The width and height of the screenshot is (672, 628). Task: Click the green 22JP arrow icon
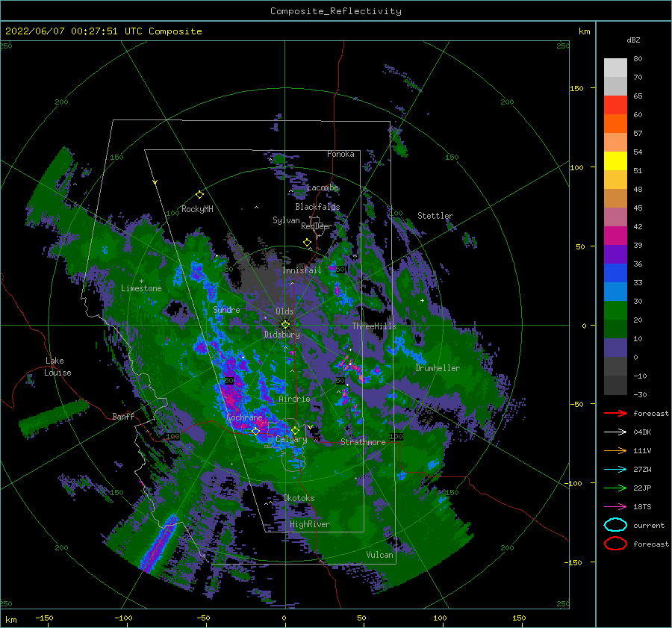coord(615,488)
